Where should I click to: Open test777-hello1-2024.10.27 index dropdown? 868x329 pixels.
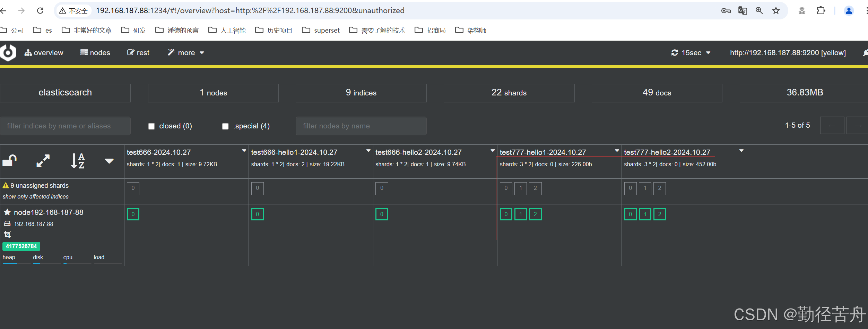[x=617, y=151]
